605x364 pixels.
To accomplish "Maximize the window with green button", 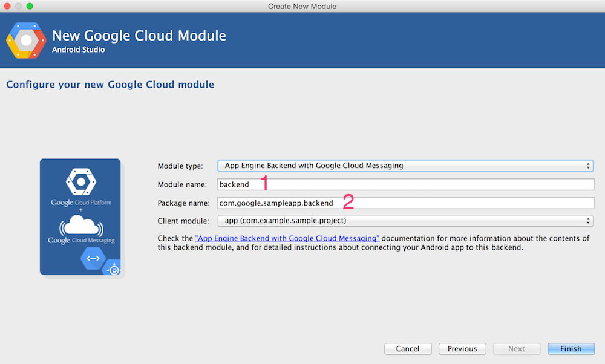I will tap(30, 6).
